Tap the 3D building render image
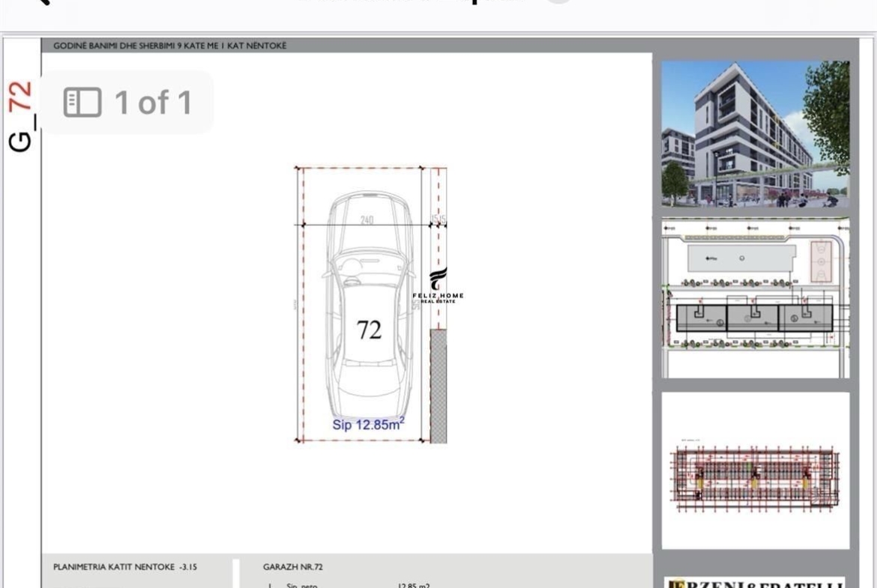Image resolution: width=877 pixels, height=588 pixels. click(x=755, y=134)
